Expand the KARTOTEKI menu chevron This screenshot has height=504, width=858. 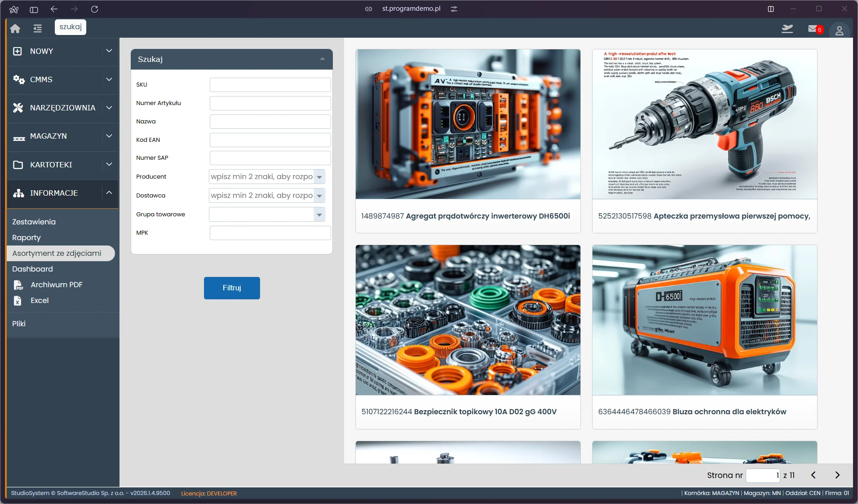(109, 164)
